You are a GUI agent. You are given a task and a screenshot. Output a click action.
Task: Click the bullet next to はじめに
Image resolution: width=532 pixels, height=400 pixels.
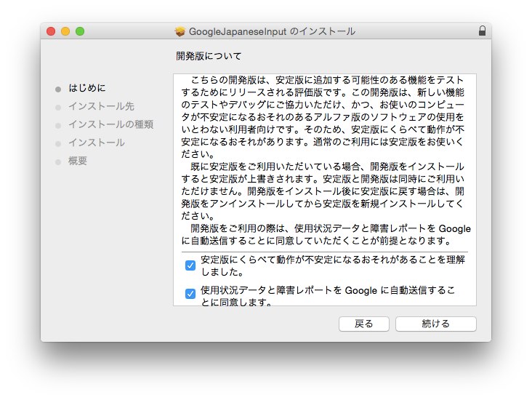click(x=58, y=89)
